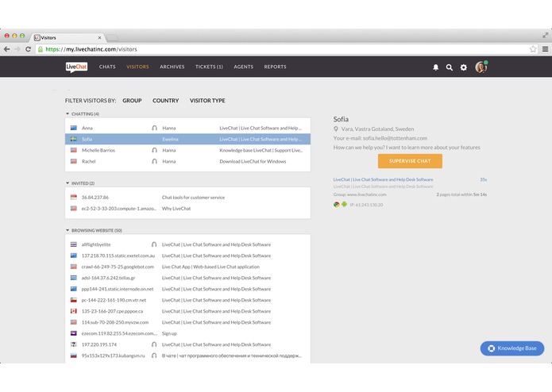
Task: Open the Archives section
Action: (x=172, y=67)
